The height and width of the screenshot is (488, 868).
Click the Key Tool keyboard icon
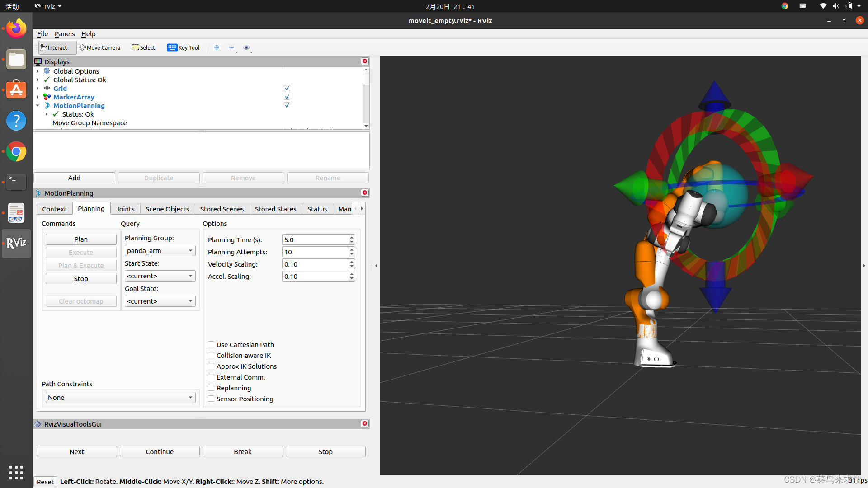[172, 47]
